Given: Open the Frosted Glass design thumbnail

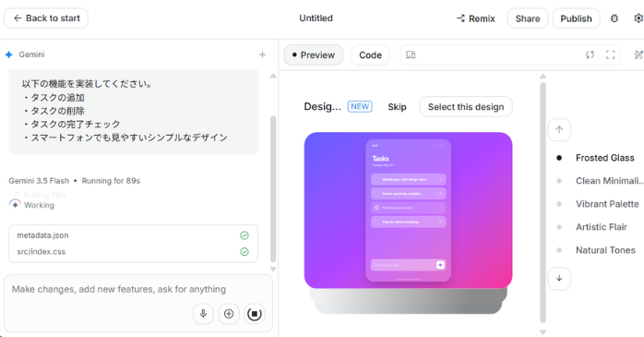Looking at the screenshot, I should 408,210.
